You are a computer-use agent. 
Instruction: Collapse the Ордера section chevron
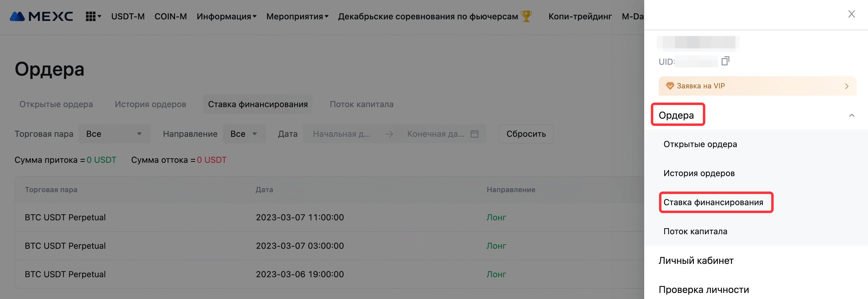[x=851, y=115]
